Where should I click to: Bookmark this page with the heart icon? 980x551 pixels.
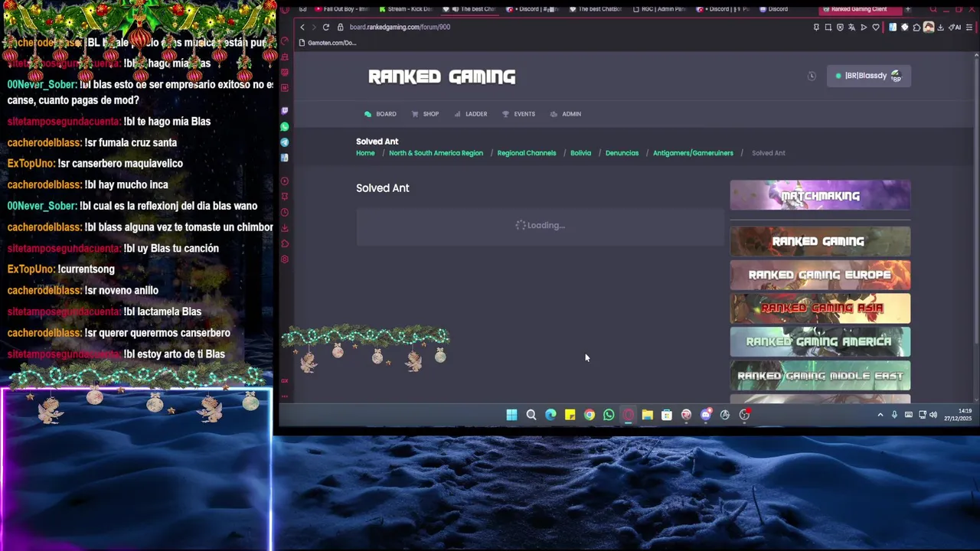click(x=876, y=28)
